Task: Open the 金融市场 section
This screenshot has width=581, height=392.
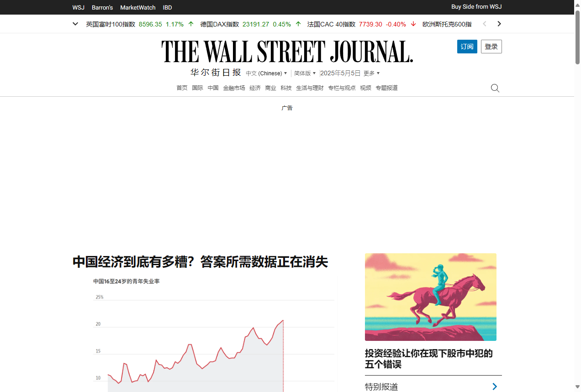Action: 234,88
